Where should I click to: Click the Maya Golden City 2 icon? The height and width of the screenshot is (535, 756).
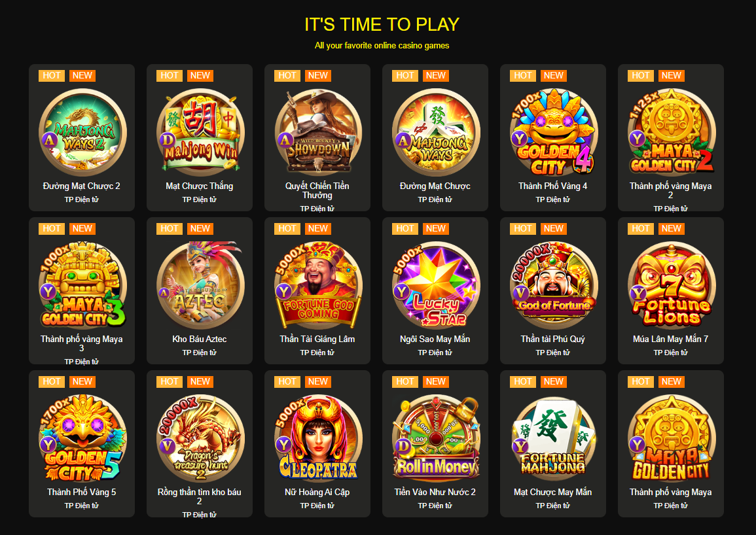click(671, 132)
